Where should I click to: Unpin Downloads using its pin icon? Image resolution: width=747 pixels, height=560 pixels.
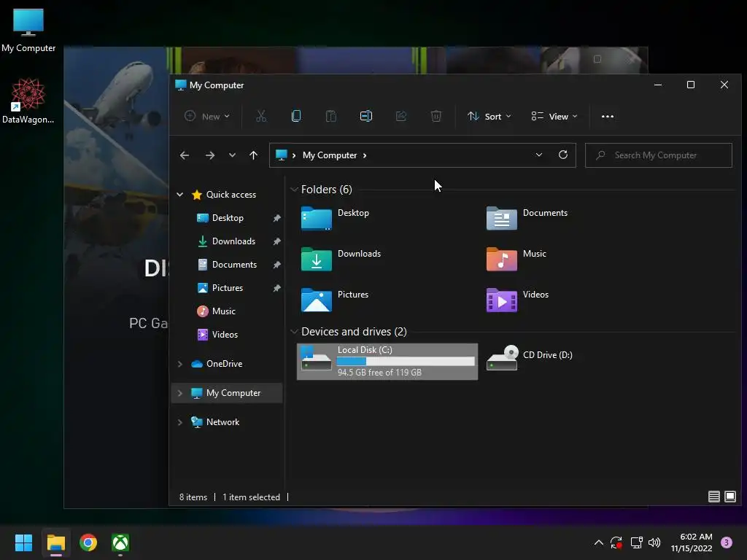coord(276,241)
